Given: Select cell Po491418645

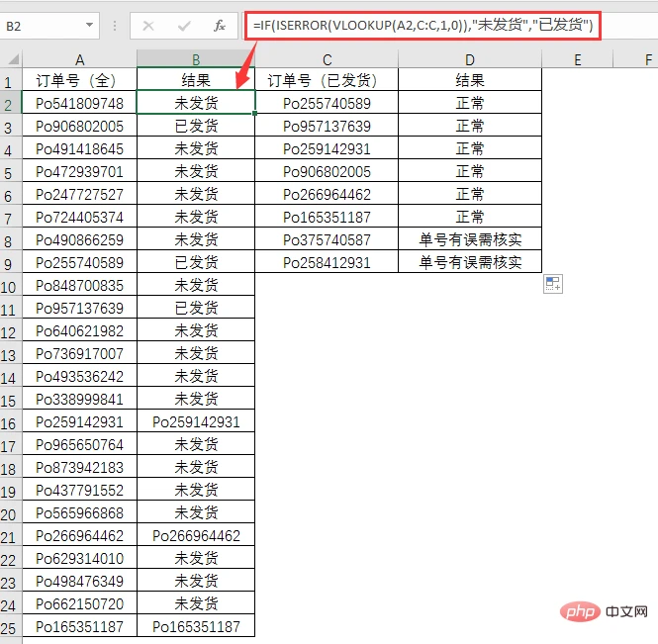Looking at the screenshot, I should click(80, 148).
